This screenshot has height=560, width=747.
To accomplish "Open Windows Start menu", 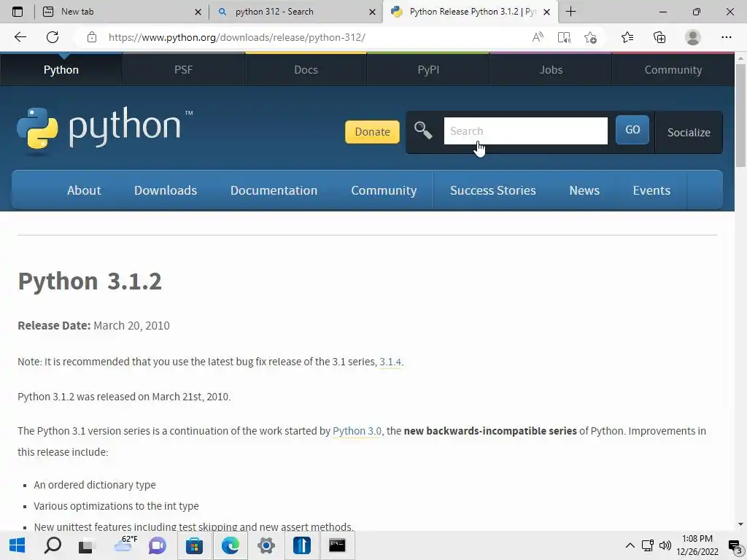I will tap(18, 545).
